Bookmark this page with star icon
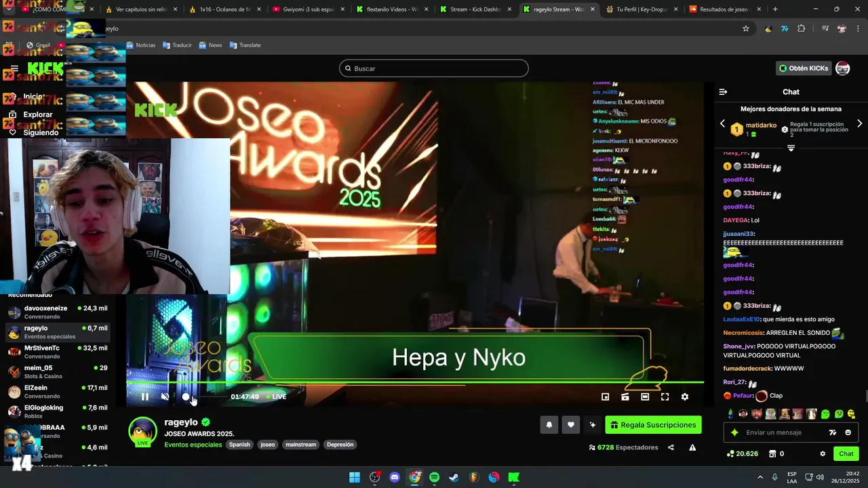This screenshot has height=488, width=868. point(746,28)
